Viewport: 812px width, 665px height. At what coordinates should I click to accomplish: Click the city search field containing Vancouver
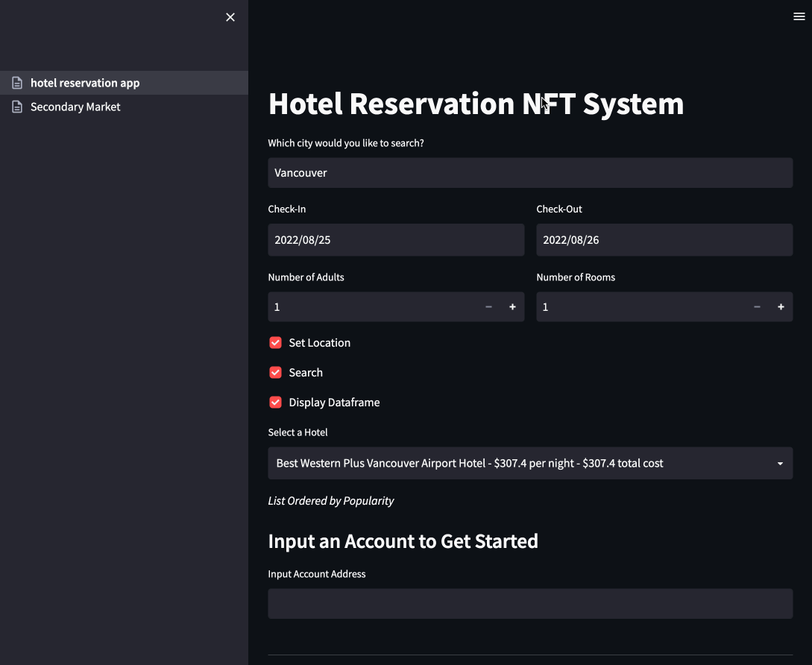tap(529, 173)
